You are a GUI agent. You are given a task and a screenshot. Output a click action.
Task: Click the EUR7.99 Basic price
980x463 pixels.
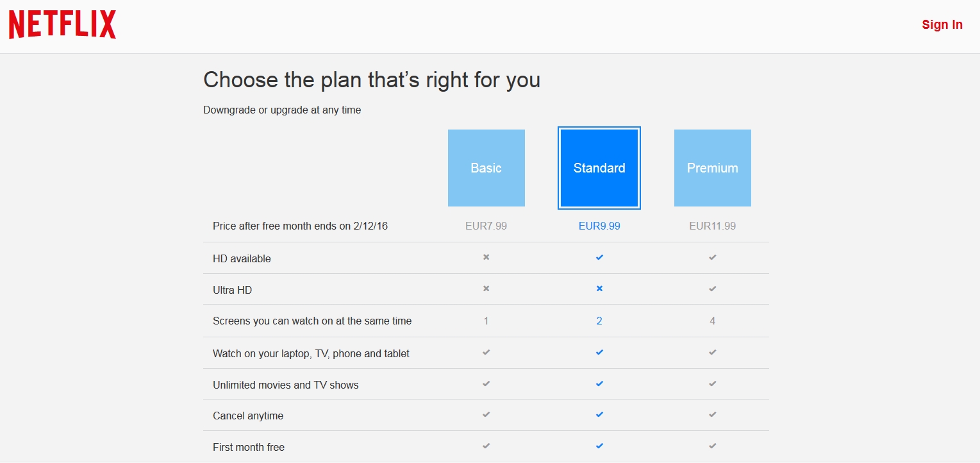point(486,226)
